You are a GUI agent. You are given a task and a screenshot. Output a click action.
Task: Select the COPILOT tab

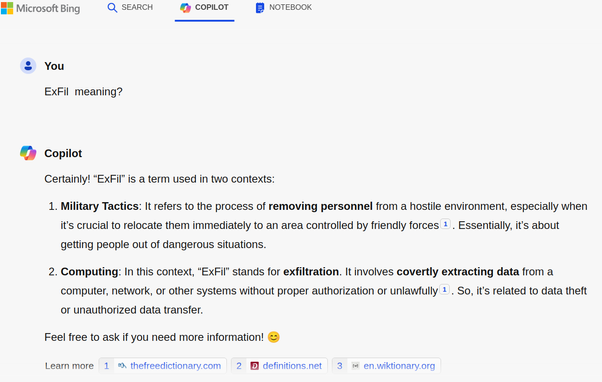(204, 8)
